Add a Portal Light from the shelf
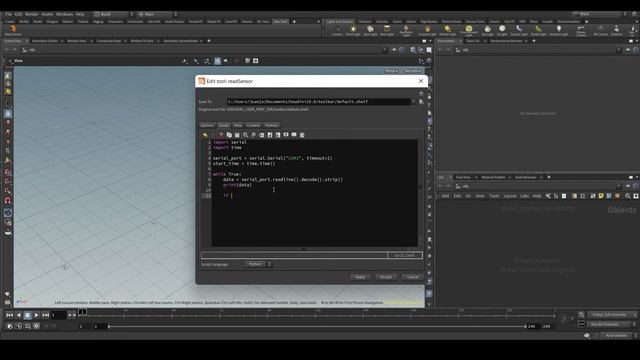 click(538, 31)
